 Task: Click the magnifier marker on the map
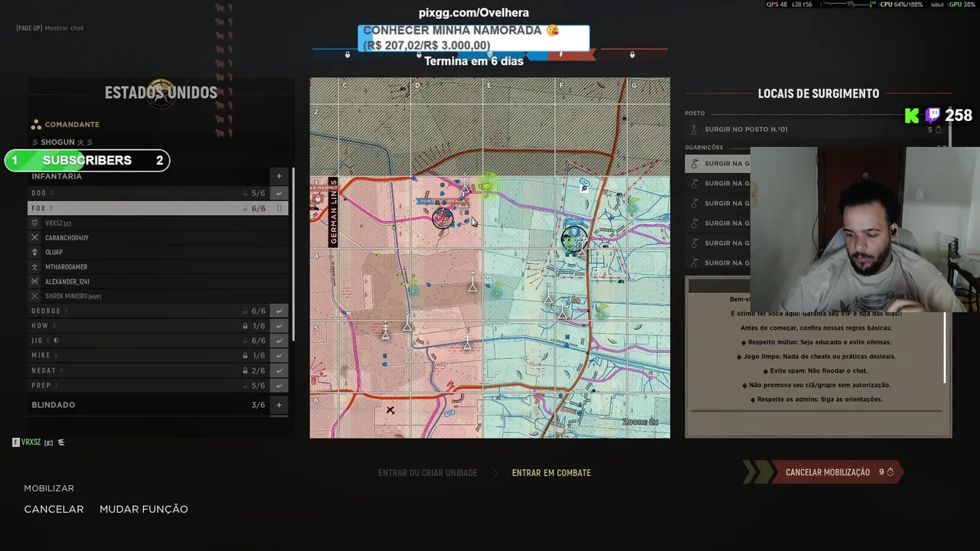[x=584, y=187]
